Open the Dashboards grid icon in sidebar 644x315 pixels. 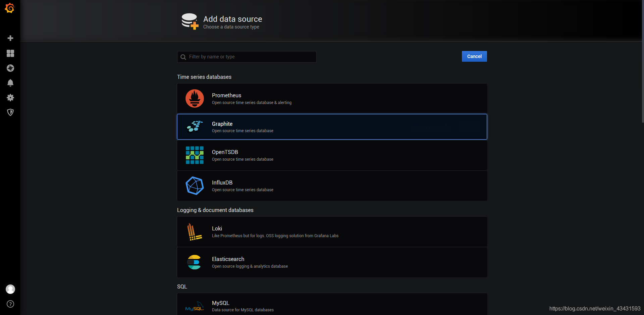coord(10,53)
